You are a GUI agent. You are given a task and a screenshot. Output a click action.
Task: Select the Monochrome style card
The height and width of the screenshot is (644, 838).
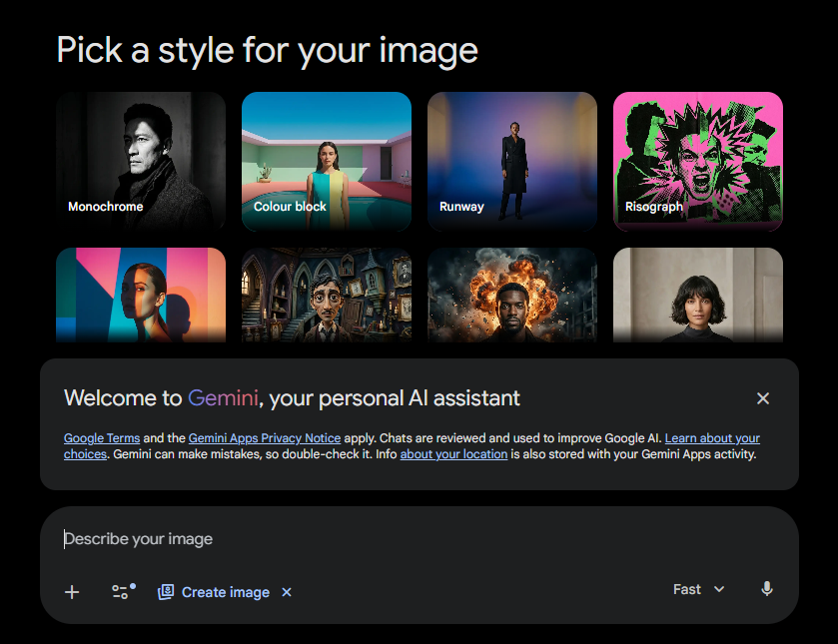141,162
